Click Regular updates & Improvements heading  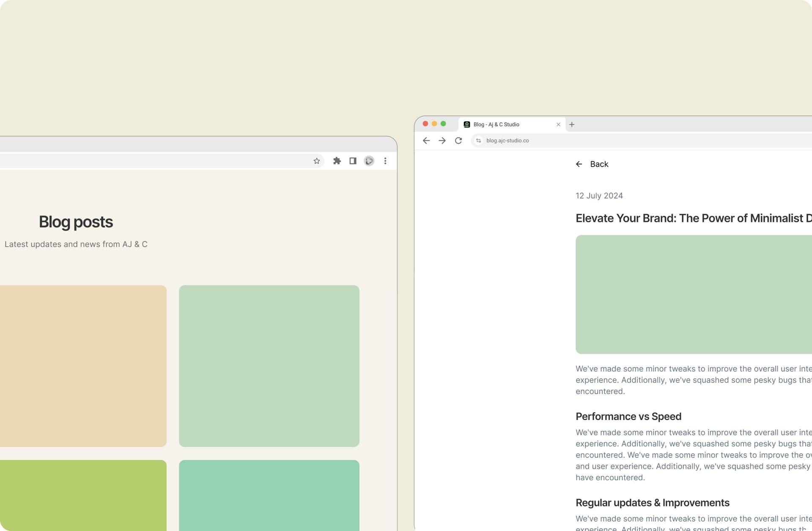[653, 503]
